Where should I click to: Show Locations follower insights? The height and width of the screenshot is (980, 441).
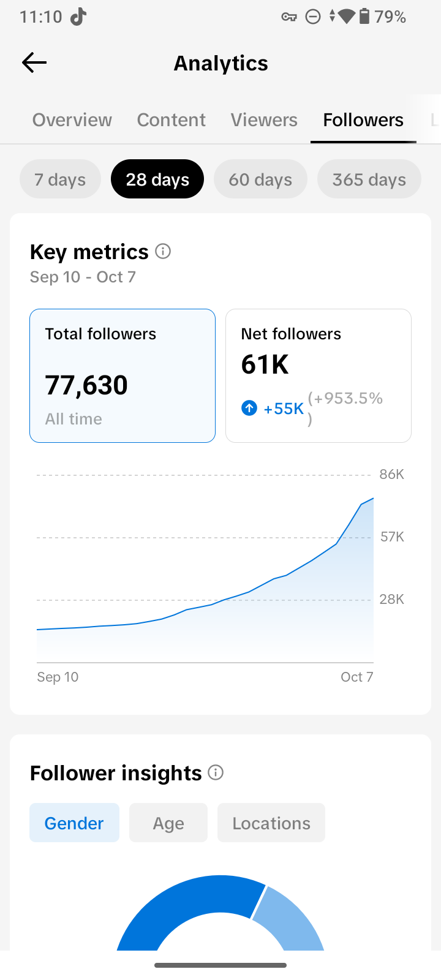pos(271,823)
